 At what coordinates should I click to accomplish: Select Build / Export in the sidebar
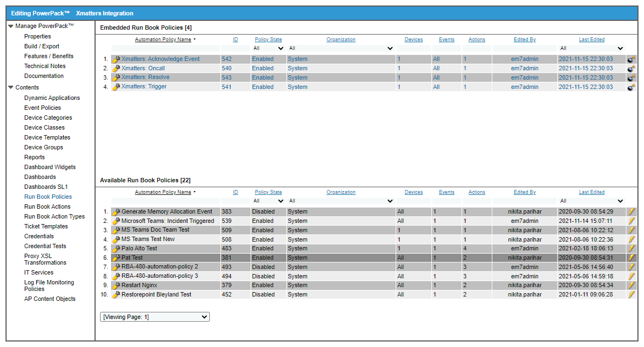(x=42, y=46)
